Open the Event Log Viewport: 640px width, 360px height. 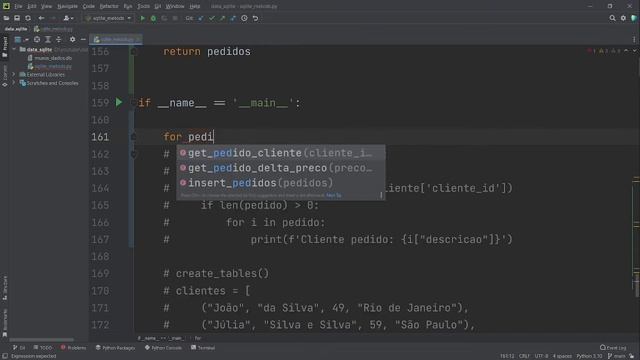click(x=613, y=348)
